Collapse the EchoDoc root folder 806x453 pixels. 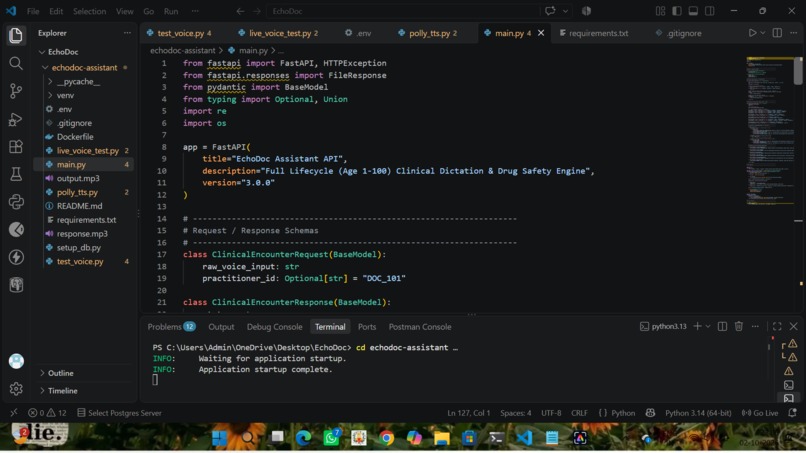tap(42, 52)
